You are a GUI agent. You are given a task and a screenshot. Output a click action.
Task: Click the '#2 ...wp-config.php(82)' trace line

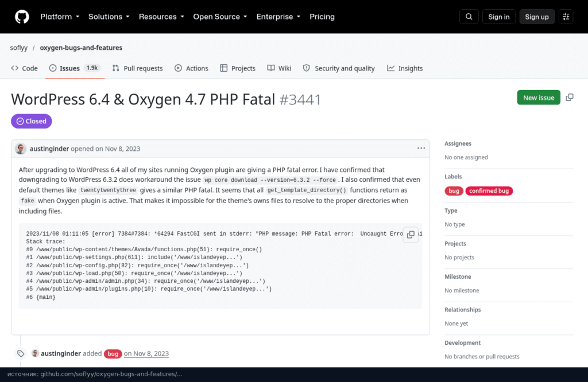tap(137, 266)
